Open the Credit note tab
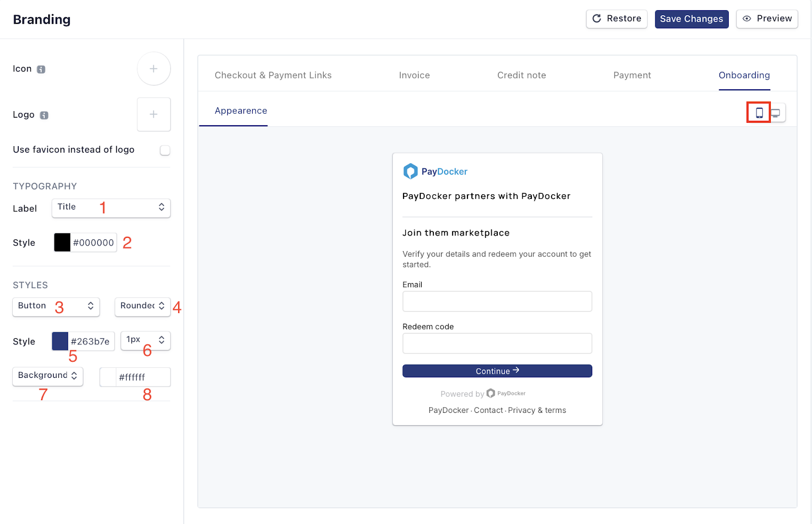This screenshot has width=812, height=524. tap(521, 76)
